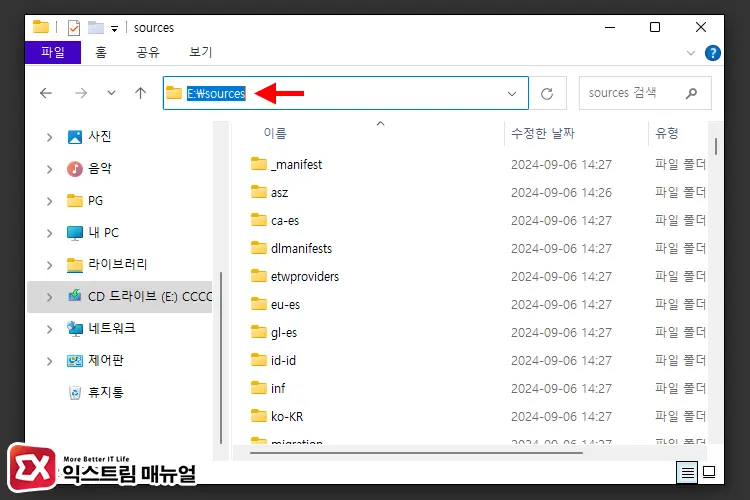The height and width of the screenshot is (500, 750).
Task: Select the eu-es folder
Action: 285,305
